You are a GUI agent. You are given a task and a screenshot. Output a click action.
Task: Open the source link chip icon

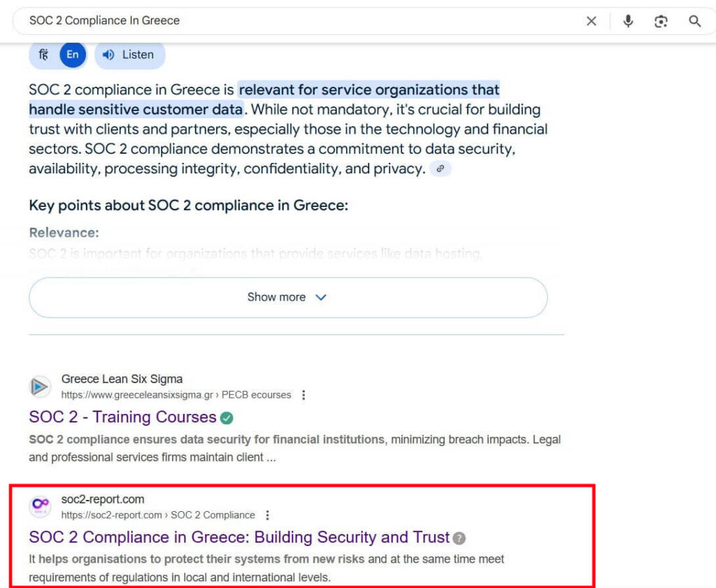441,168
